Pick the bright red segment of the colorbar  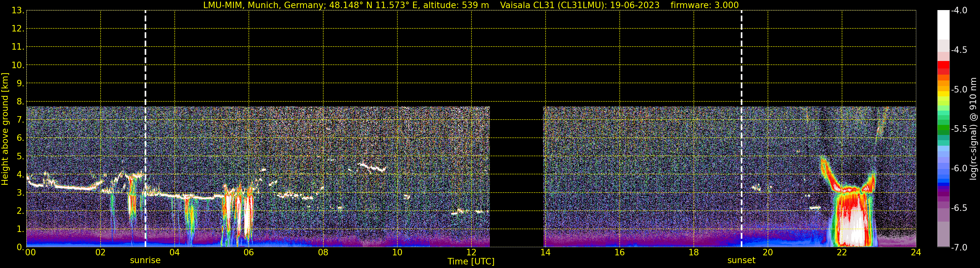(944, 65)
